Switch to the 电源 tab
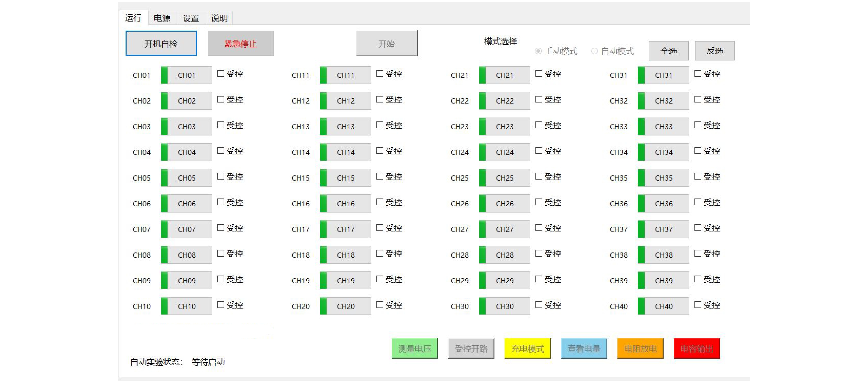The image size is (868, 383). (162, 18)
